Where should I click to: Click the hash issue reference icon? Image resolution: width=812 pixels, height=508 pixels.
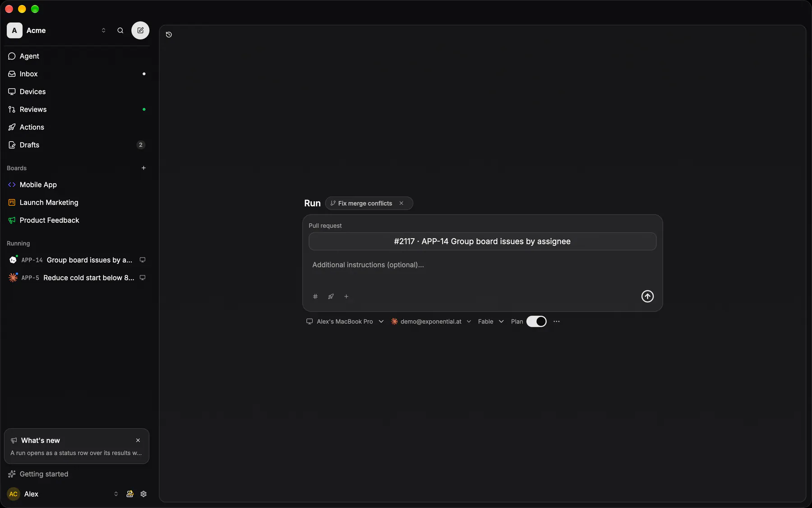pyautogui.click(x=315, y=296)
